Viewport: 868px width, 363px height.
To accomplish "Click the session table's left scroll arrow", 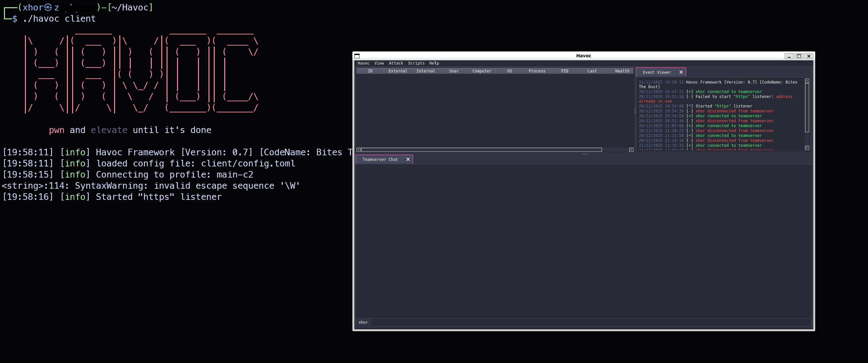I will pyautogui.click(x=359, y=150).
